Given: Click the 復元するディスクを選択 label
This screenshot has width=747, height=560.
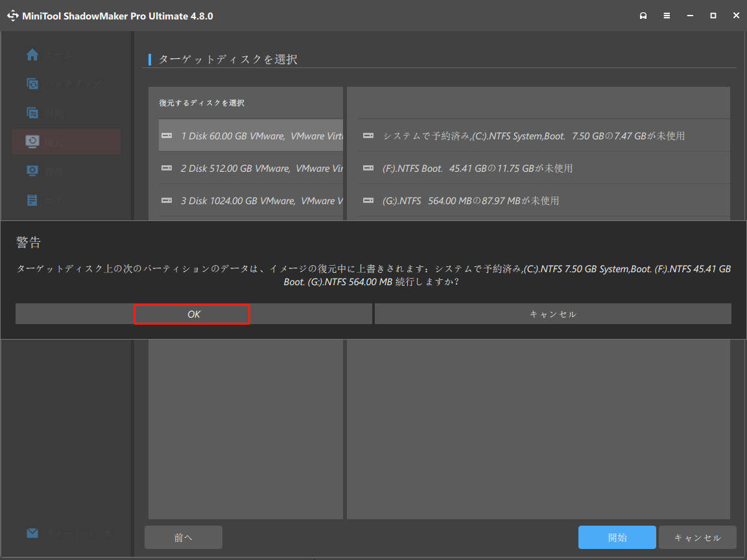Looking at the screenshot, I should [202, 103].
